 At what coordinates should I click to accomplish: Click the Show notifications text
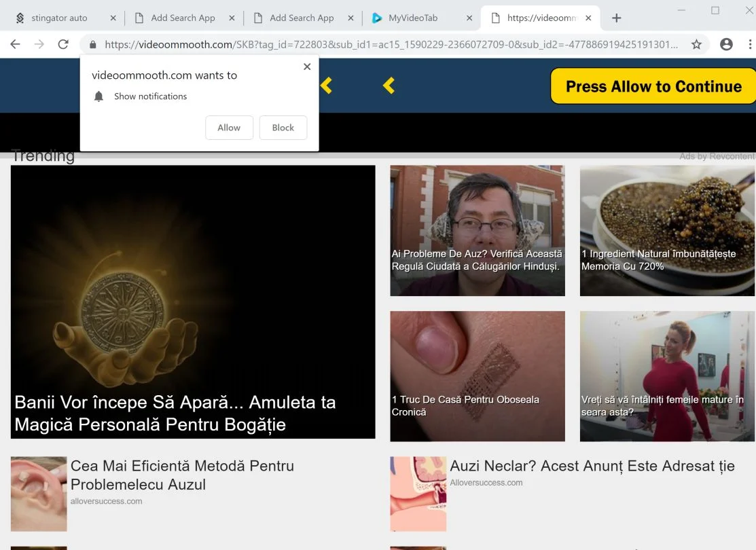click(150, 96)
